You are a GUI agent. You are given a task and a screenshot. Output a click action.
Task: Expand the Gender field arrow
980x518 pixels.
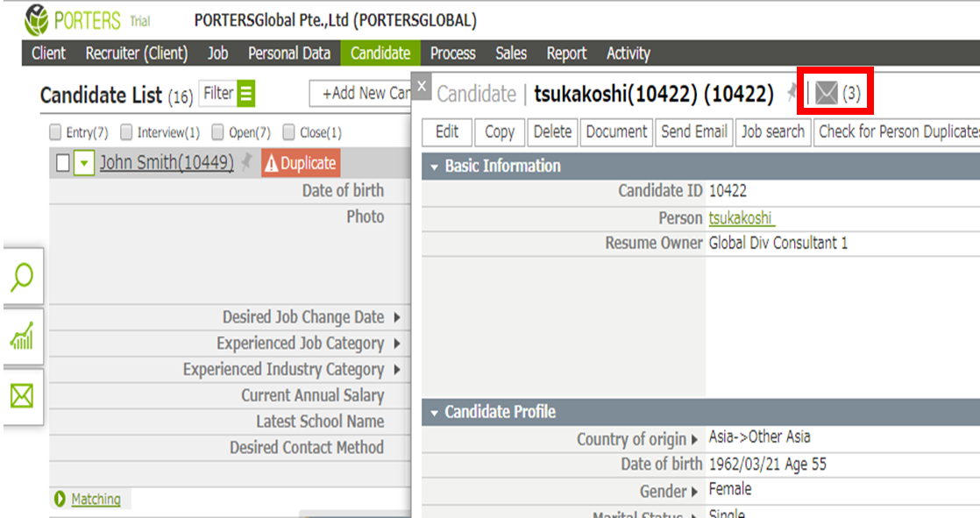coord(694,493)
